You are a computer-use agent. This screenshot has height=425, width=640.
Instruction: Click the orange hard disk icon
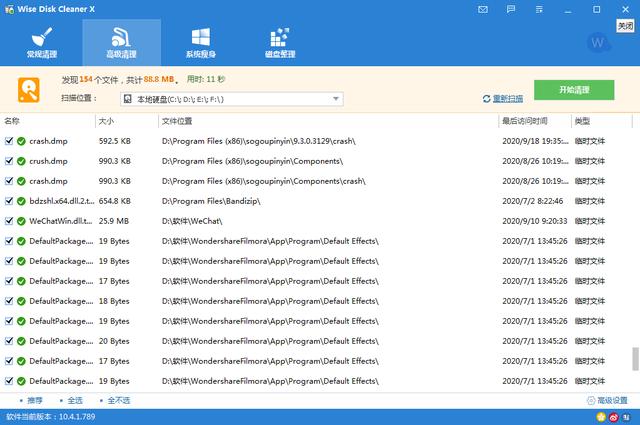(29, 89)
